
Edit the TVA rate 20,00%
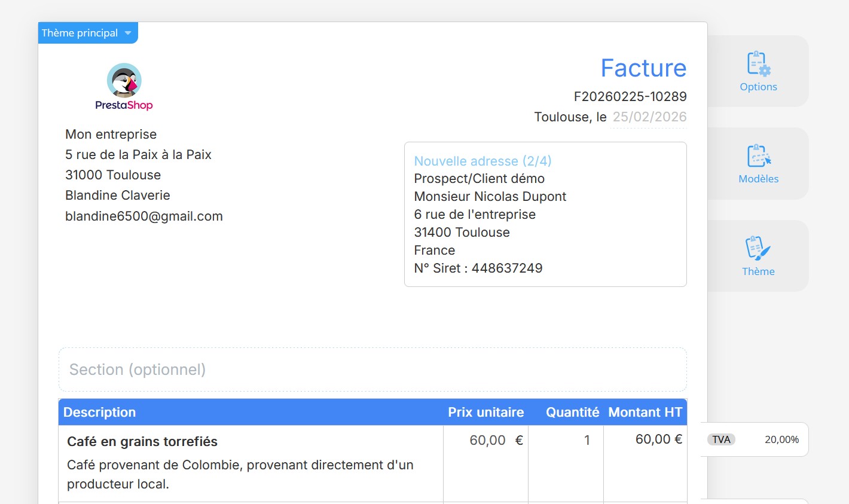pos(781,439)
